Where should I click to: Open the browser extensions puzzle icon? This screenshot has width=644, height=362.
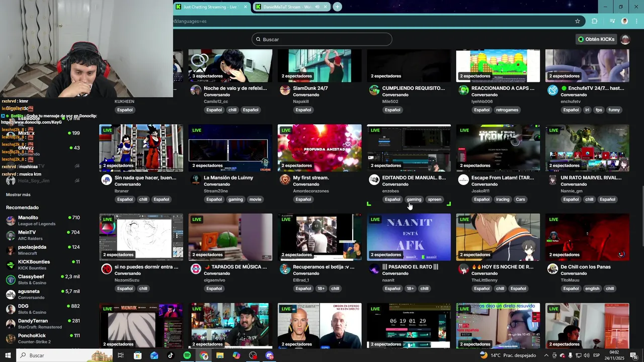[595, 21]
